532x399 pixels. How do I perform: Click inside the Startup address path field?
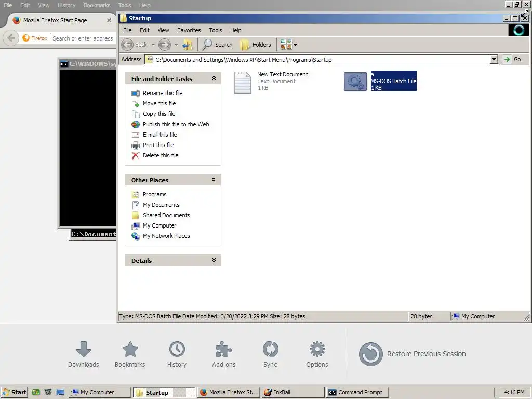317,59
